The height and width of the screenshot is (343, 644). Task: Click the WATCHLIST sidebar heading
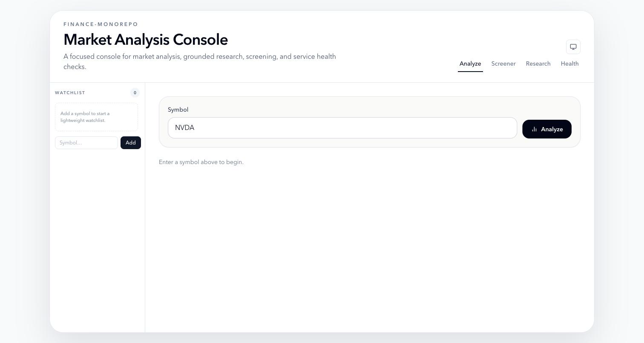click(70, 92)
